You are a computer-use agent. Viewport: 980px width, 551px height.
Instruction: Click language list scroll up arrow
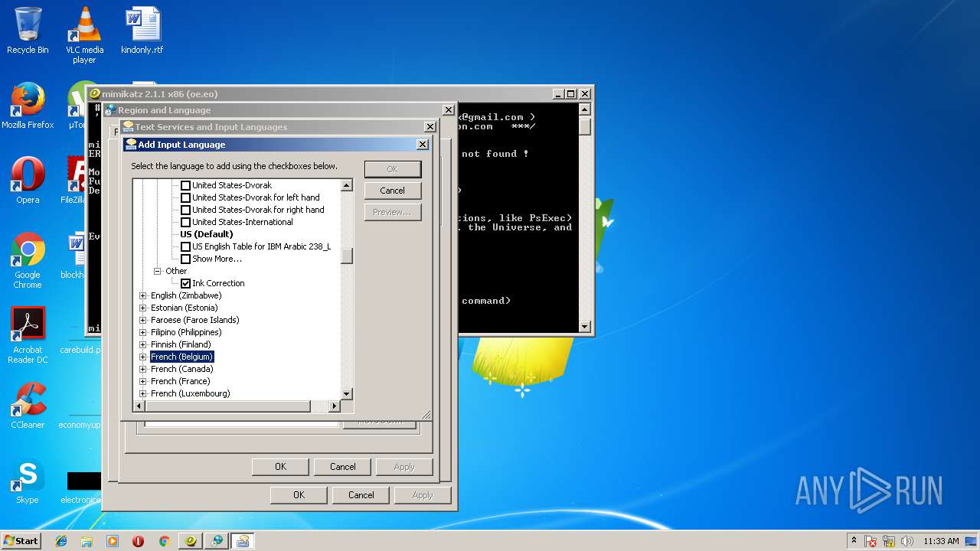(x=347, y=185)
